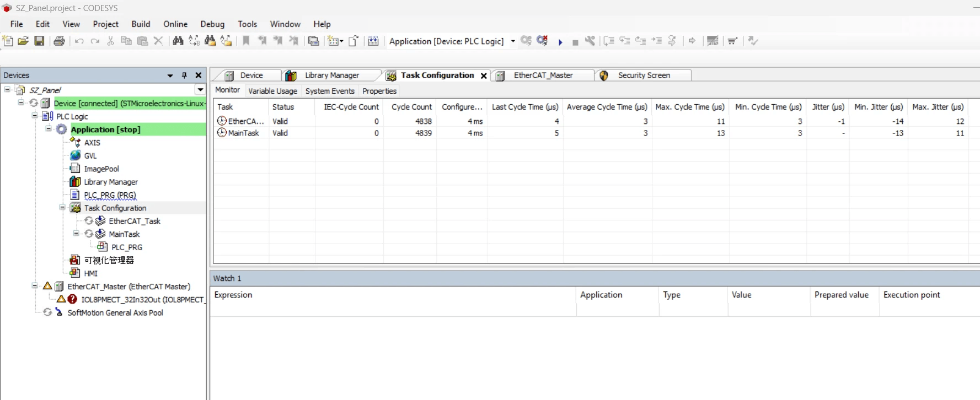Collapse the PLC Logic node
Screen dimensions: 980x400
click(x=35, y=116)
